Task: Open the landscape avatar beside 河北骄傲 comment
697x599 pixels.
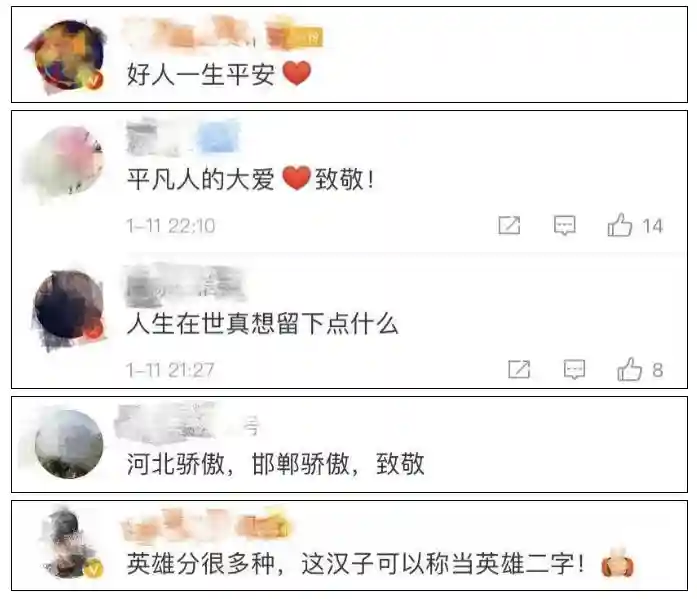Action: (x=69, y=444)
